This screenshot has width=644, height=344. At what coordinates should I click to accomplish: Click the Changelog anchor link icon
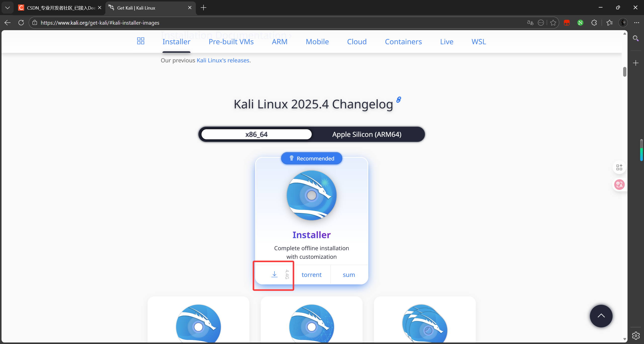coord(399,100)
